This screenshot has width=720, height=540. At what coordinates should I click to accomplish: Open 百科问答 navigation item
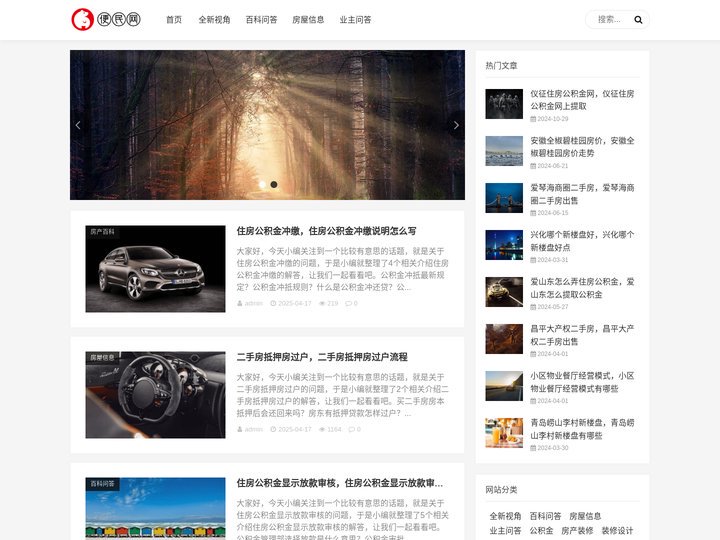[261, 20]
